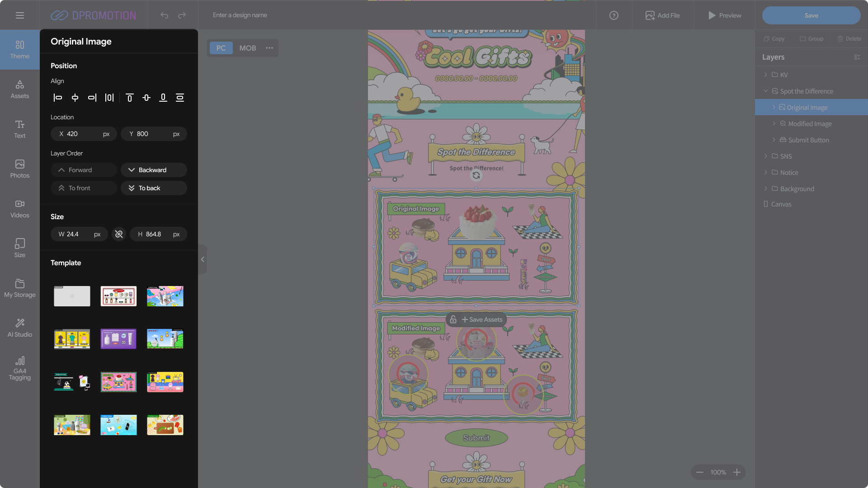This screenshot has height=488, width=868.
Task: Click the undo arrow icon
Action: [164, 15]
